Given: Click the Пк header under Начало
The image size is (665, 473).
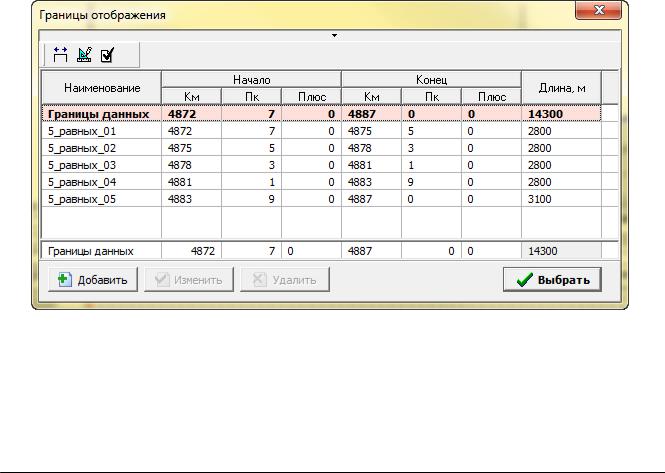Looking at the screenshot, I should tap(251, 97).
